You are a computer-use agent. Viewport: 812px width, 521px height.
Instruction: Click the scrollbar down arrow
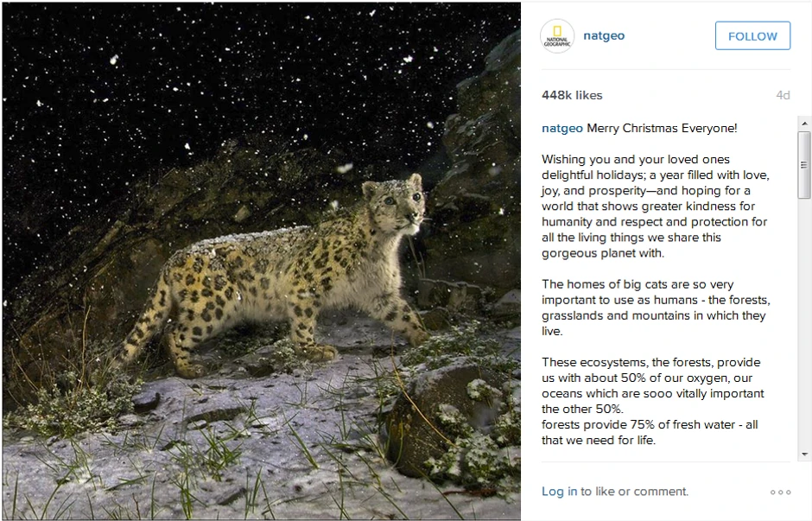coord(804,454)
